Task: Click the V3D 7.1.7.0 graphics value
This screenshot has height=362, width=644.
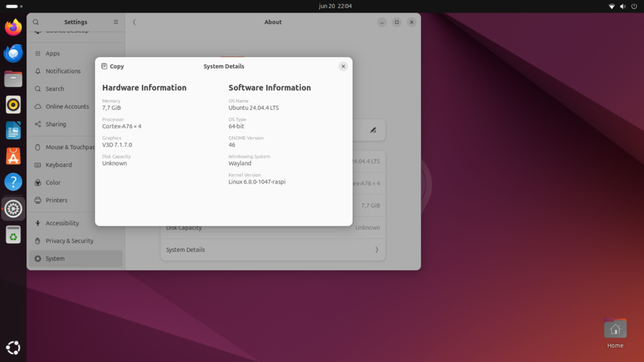Action: click(117, 145)
